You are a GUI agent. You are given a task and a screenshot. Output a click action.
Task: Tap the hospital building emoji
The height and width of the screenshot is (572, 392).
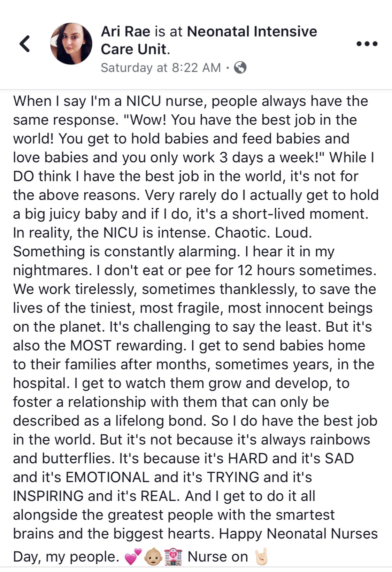pyautogui.click(x=173, y=556)
